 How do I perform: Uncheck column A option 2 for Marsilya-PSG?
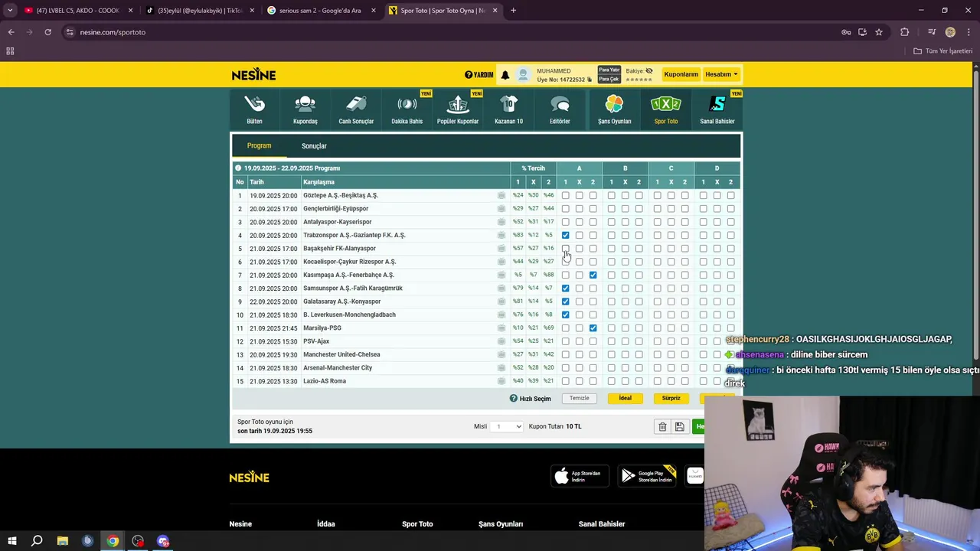pos(593,328)
